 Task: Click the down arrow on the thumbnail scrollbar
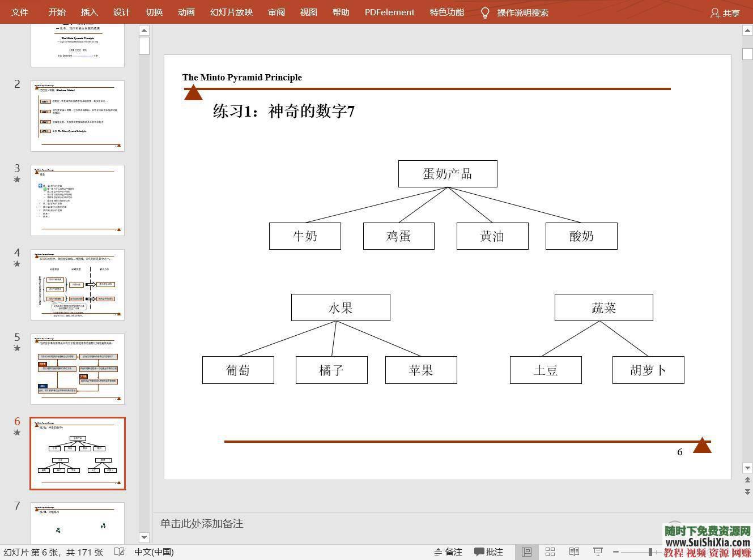coord(144,537)
